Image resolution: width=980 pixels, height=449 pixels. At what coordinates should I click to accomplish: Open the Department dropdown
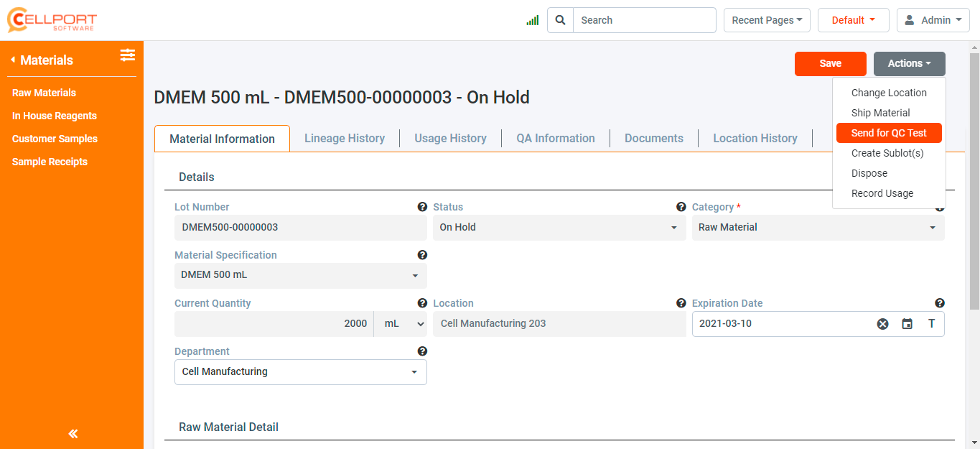click(x=300, y=372)
